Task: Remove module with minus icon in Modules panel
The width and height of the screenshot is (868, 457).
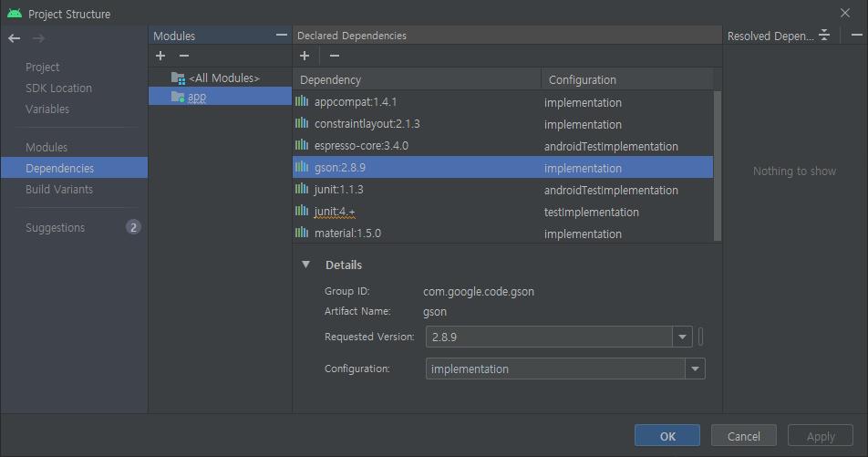Action: [184, 56]
